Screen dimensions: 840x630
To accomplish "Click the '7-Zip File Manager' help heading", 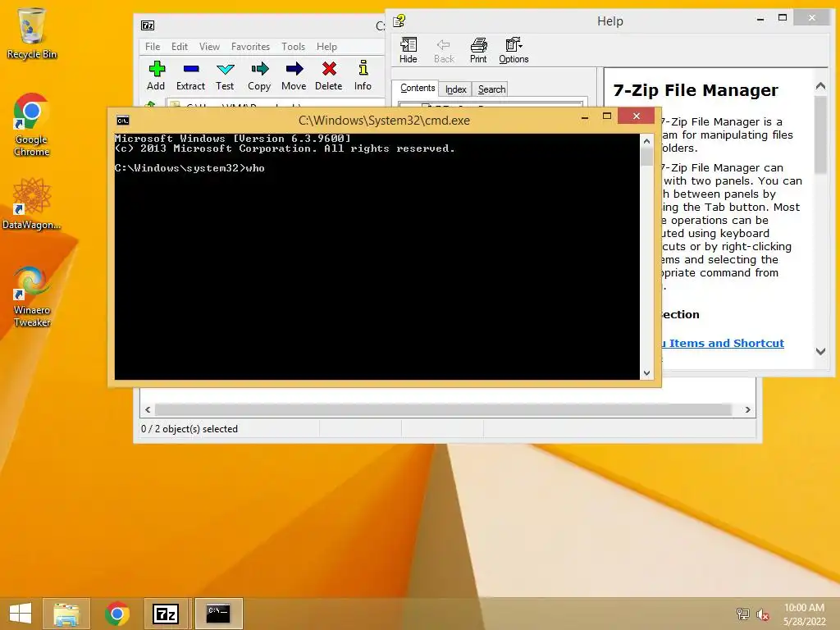I will coord(696,90).
